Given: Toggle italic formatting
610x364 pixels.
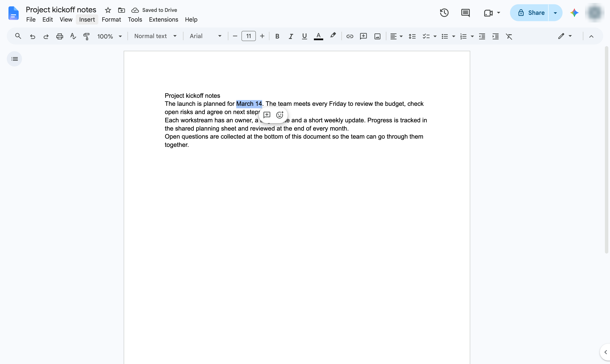Looking at the screenshot, I should [x=291, y=36].
